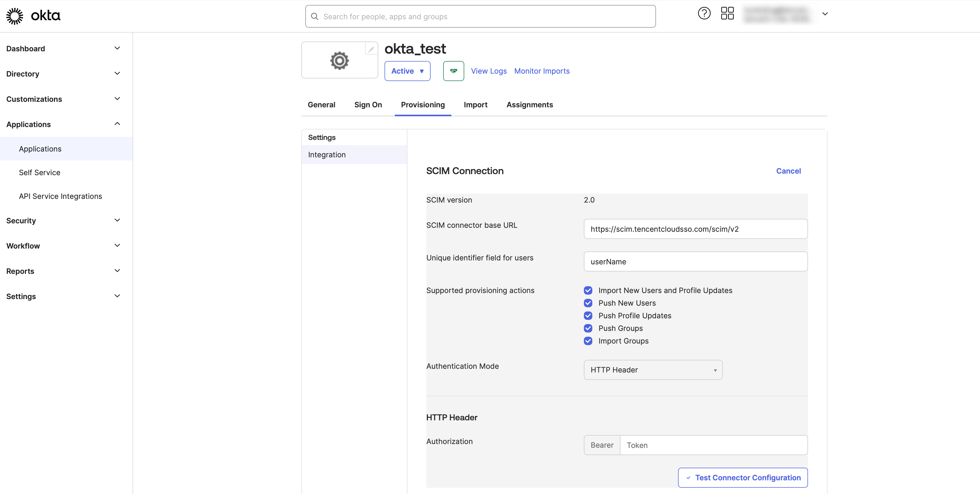
Task: Click the okta_test gear app logo
Action: pos(339,61)
